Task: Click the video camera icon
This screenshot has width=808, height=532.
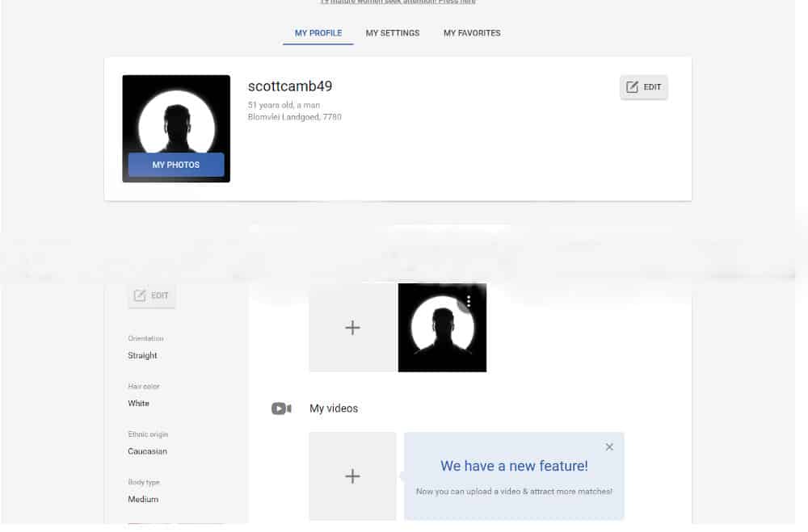Action: (281, 408)
